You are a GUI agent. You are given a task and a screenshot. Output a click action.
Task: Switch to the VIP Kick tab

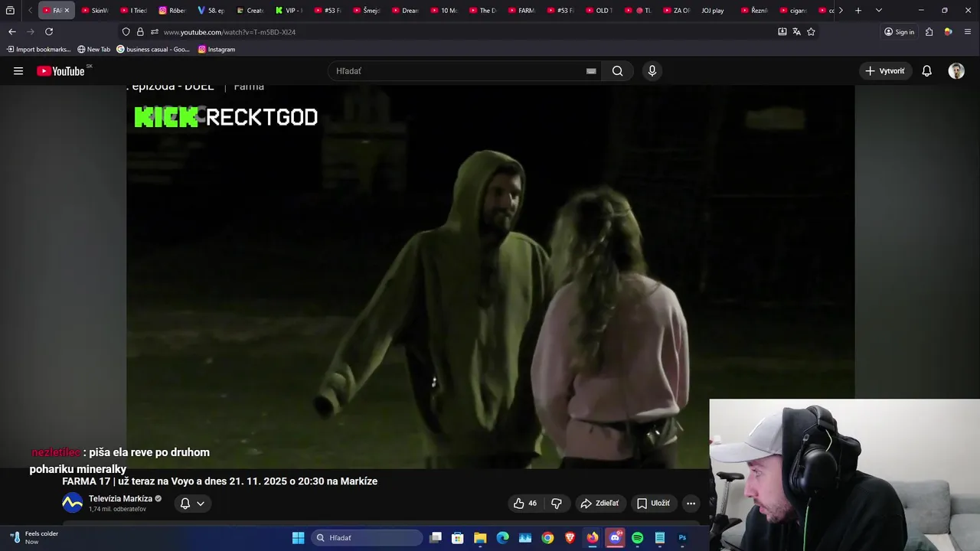point(289,11)
